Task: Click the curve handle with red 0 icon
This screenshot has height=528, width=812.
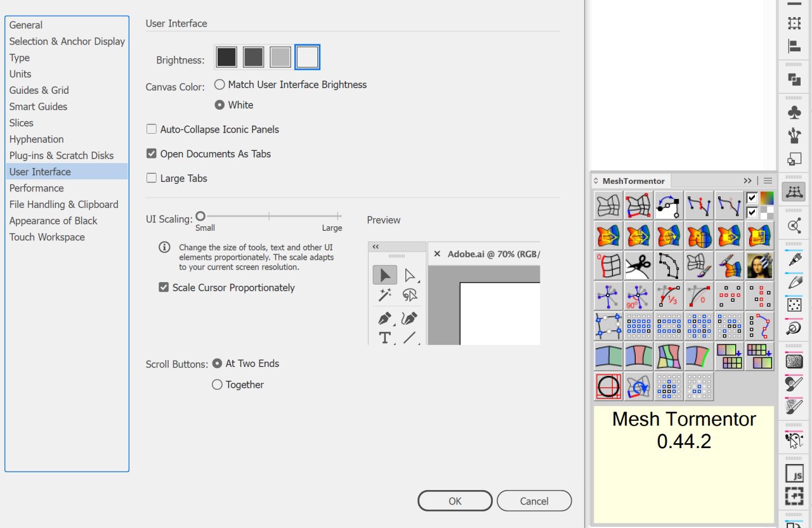Action: 699,295
